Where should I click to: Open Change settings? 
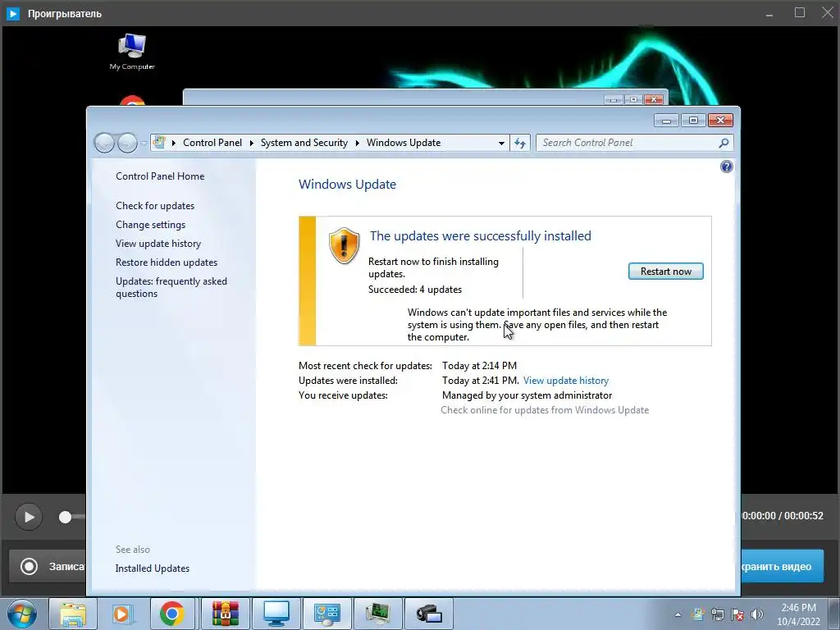click(x=151, y=225)
